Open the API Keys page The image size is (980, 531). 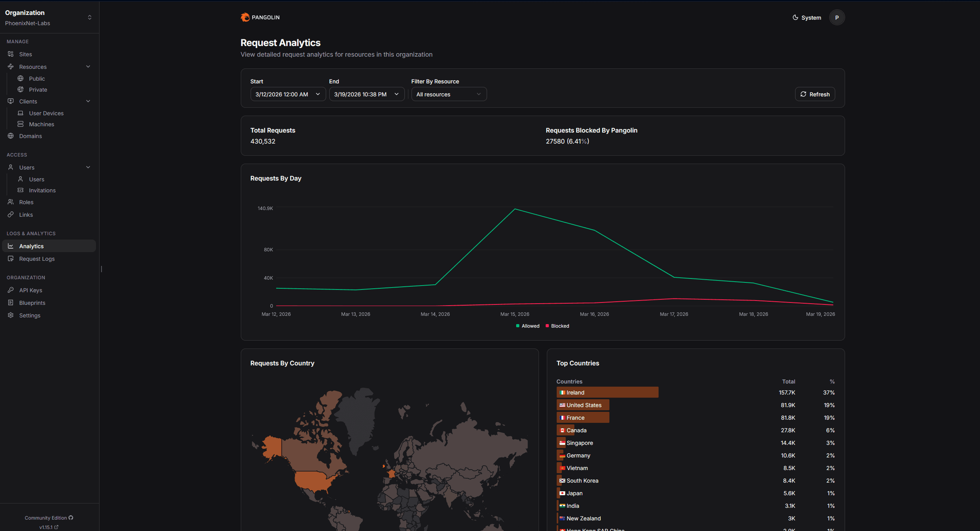[30, 290]
